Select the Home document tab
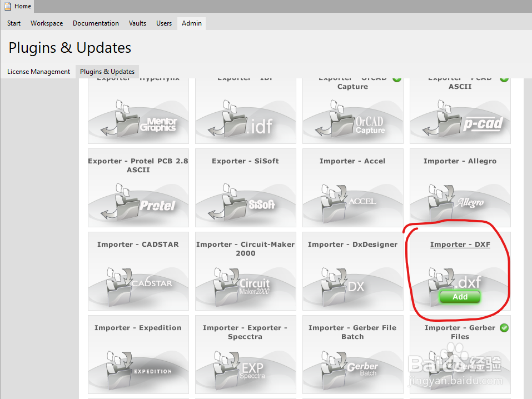Viewport: 532px width, 399px height. 18,6
